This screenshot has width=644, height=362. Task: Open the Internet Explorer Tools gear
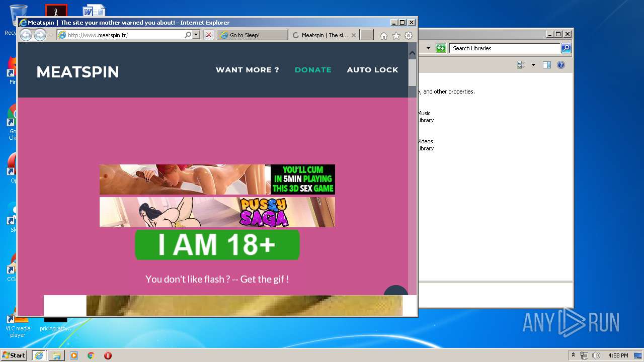coord(409,36)
